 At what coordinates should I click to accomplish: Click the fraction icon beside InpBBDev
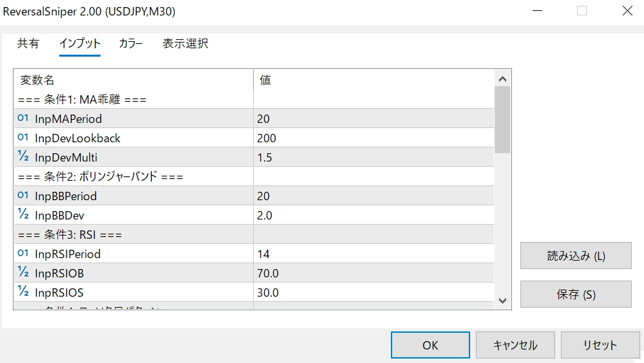(x=23, y=215)
